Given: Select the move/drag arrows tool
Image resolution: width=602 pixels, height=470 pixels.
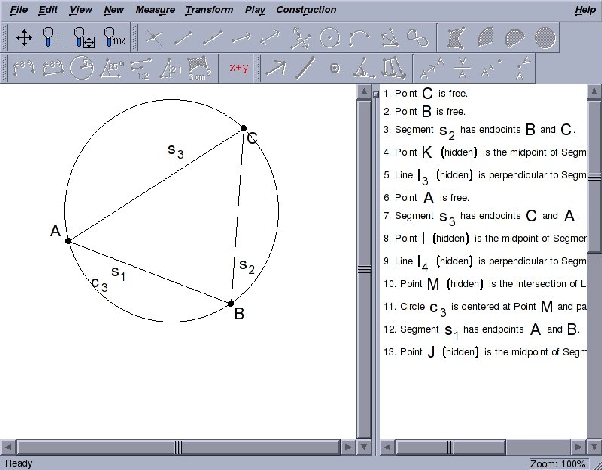Looking at the screenshot, I should tap(24, 38).
